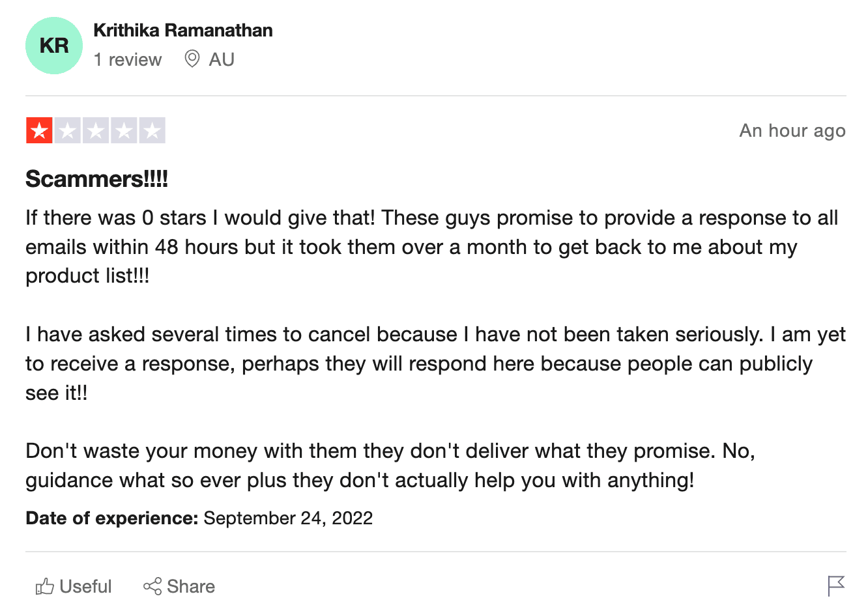Flag this review with flag icon
The height and width of the screenshot is (607, 868).
836,586
